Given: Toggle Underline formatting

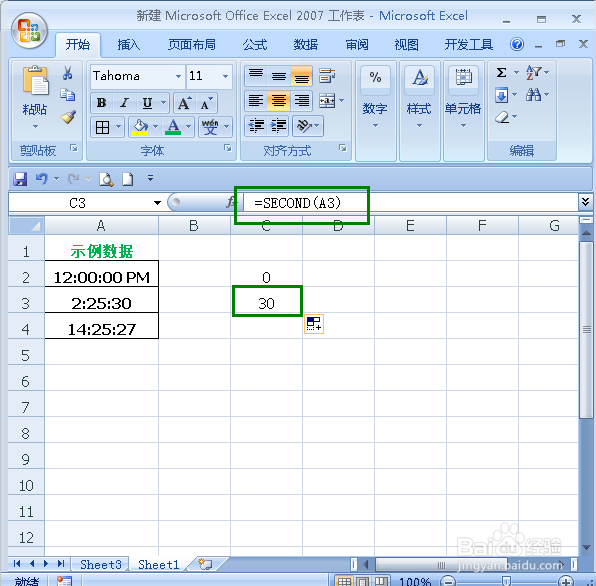Looking at the screenshot, I should [147, 103].
